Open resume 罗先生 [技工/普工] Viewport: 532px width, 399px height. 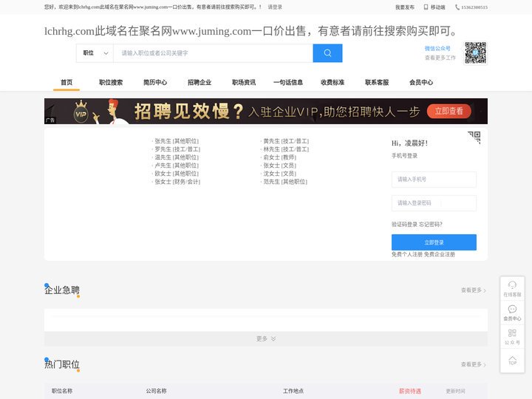pos(177,149)
